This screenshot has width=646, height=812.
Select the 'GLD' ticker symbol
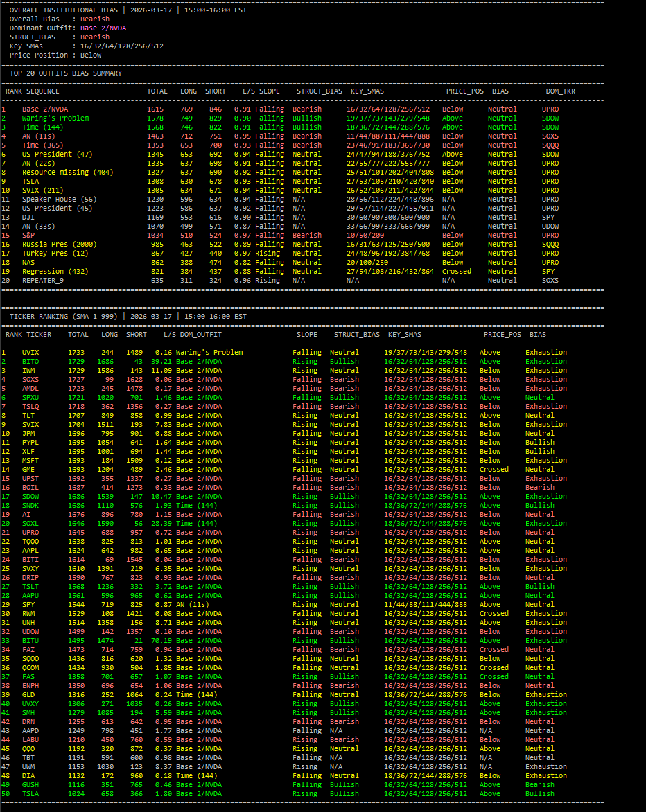tap(28, 694)
